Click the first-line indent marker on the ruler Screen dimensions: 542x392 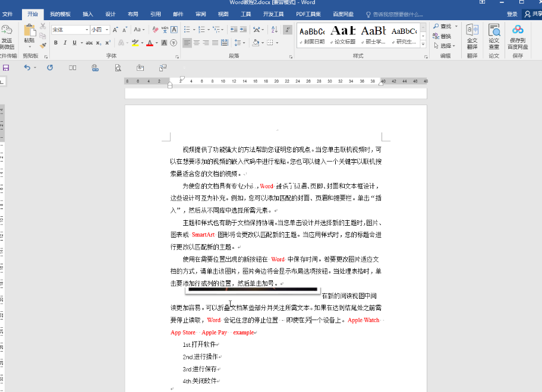tap(182, 78)
